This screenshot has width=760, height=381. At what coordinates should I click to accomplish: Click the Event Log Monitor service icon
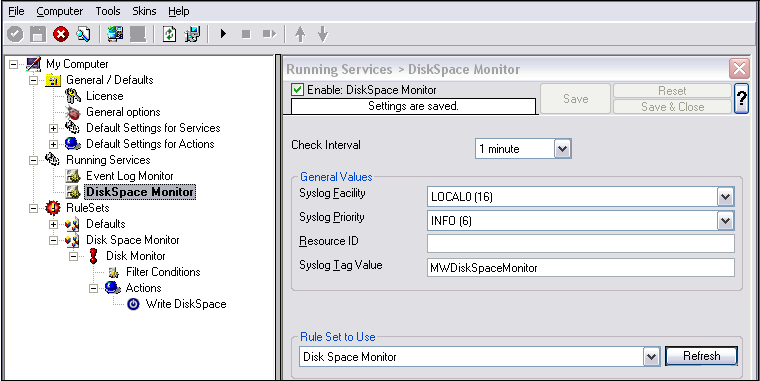pyautogui.click(x=73, y=176)
